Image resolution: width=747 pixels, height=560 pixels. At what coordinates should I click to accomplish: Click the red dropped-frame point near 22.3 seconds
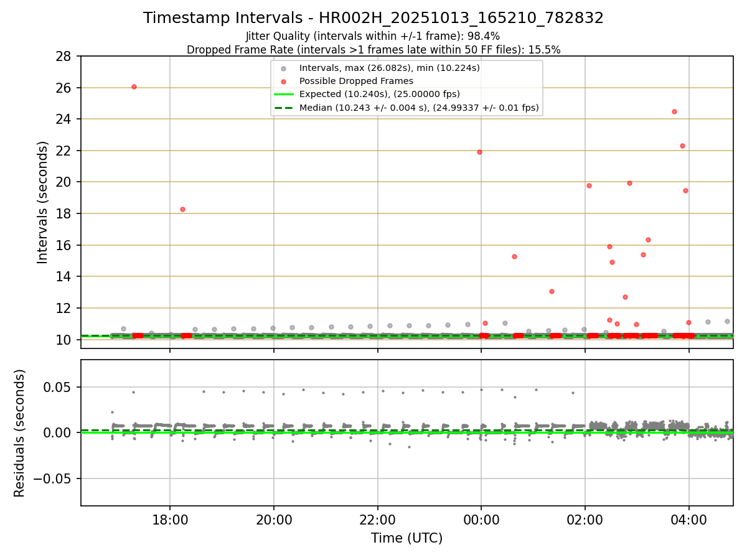[x=682, y=146]
